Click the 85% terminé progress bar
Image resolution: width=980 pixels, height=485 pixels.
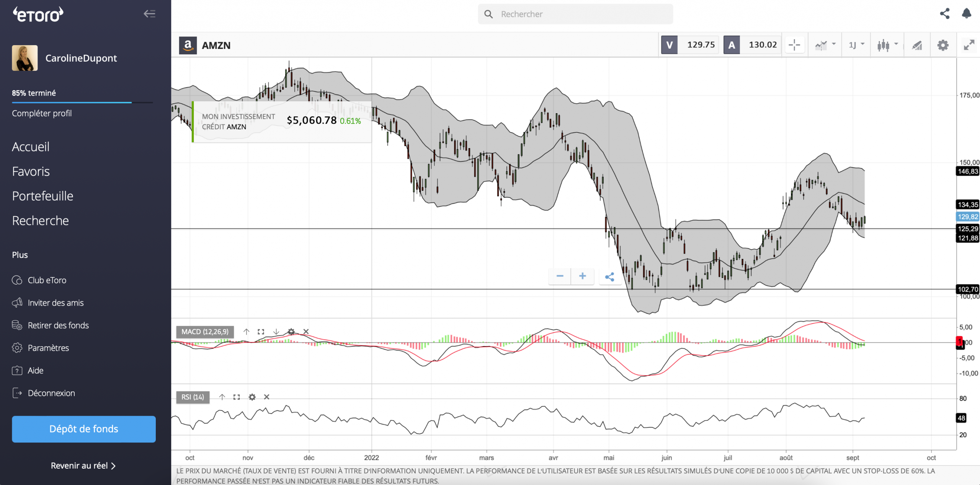[82, 103]
